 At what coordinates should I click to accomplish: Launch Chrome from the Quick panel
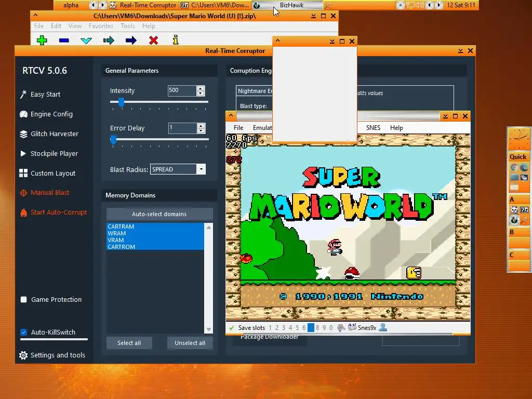[x=514, y=167]
